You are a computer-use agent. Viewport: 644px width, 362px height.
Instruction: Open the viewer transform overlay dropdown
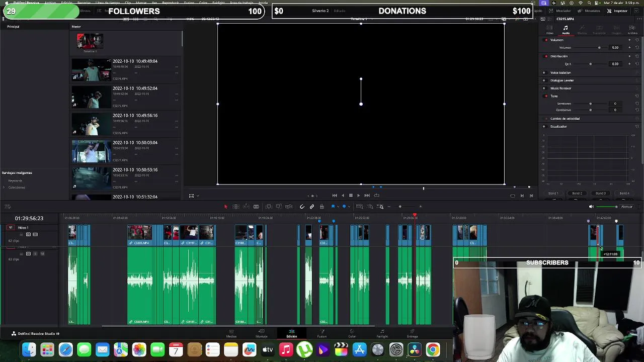coord(198,196)
